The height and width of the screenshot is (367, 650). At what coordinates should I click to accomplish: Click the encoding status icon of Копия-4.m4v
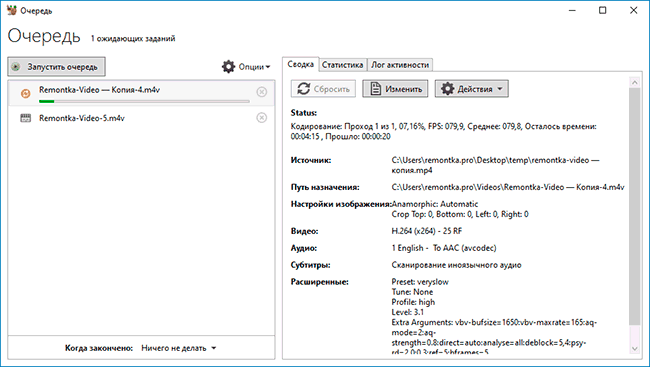tap(26, 93)
